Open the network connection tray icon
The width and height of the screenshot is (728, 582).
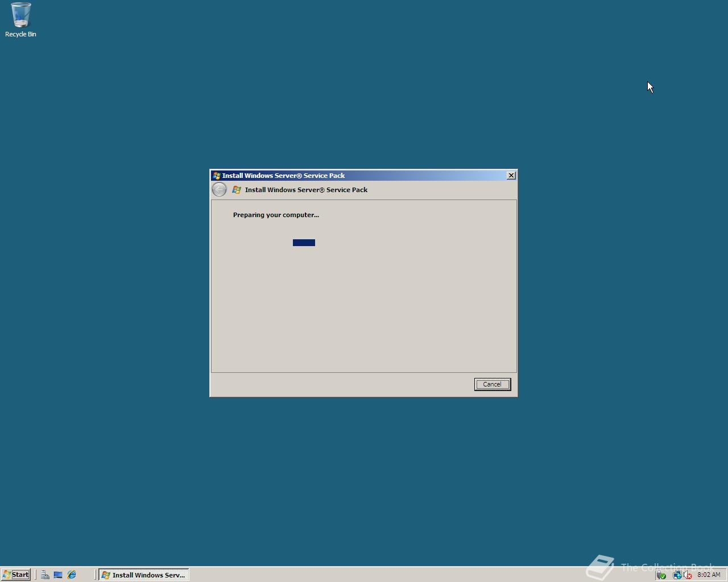click(x=677, y=575)
